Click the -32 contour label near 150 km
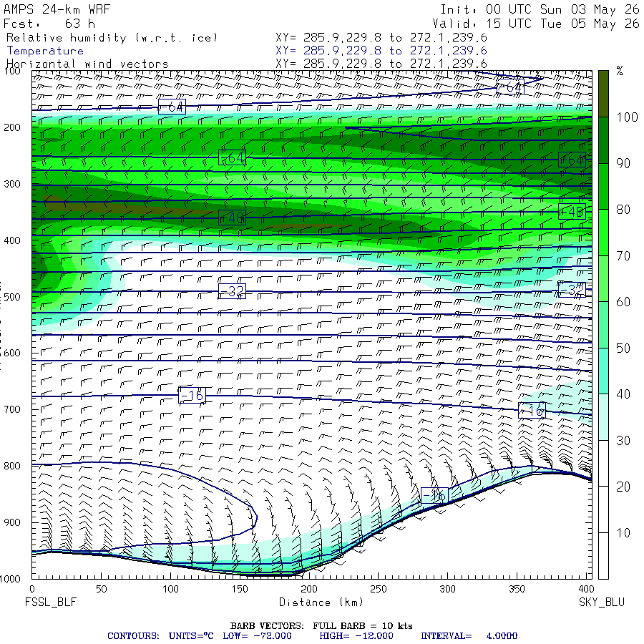The width and height of the screenshot is (644, 644). point(232,291)
